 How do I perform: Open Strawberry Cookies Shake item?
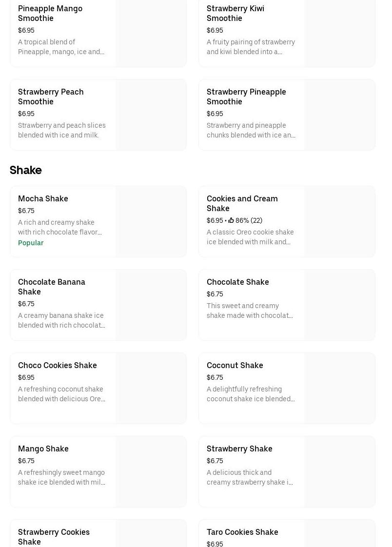(x=54, y=536)
